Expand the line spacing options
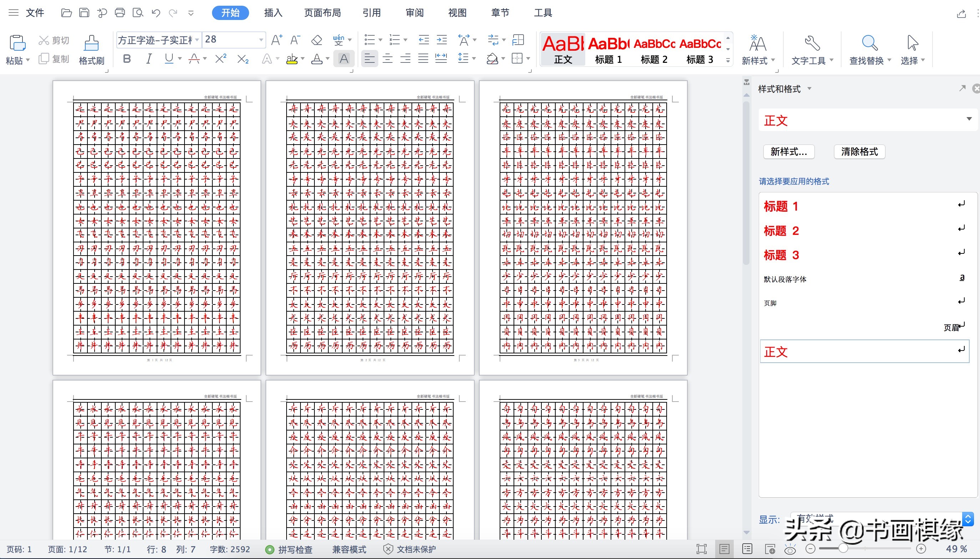 (474, 59)
